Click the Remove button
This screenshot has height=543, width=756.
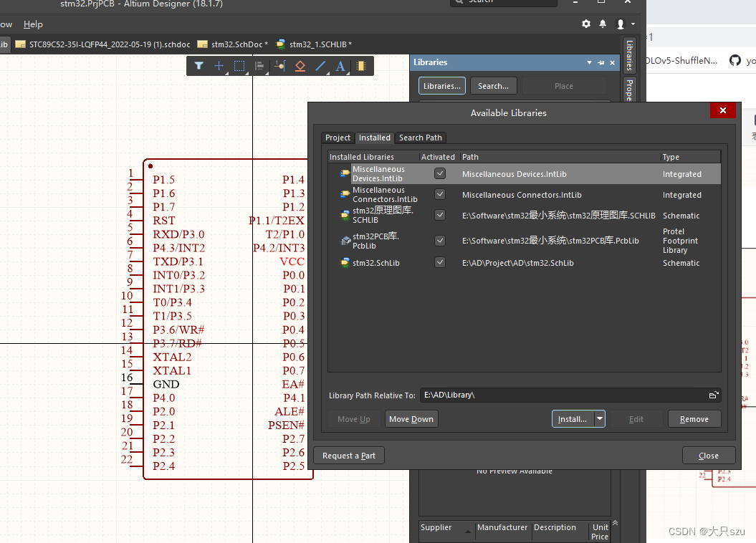694,419
